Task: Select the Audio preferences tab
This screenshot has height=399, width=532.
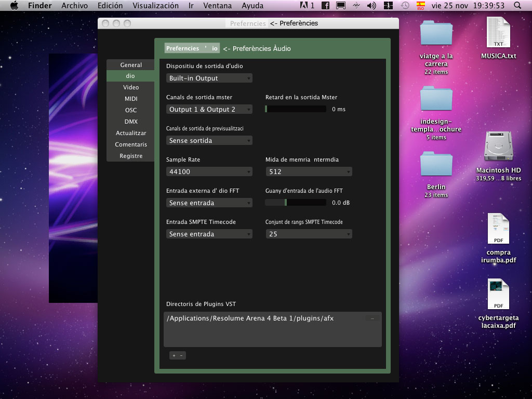Action: [130, 76]
